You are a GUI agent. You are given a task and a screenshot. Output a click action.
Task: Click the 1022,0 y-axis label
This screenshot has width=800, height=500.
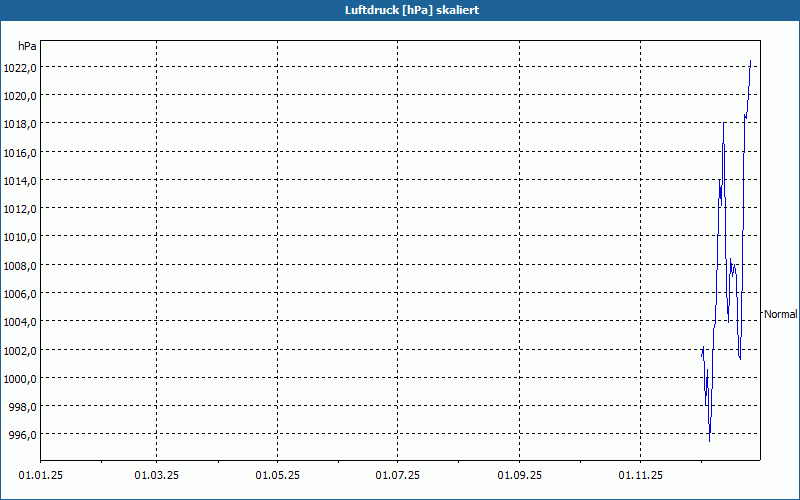[x=22, y=67]
